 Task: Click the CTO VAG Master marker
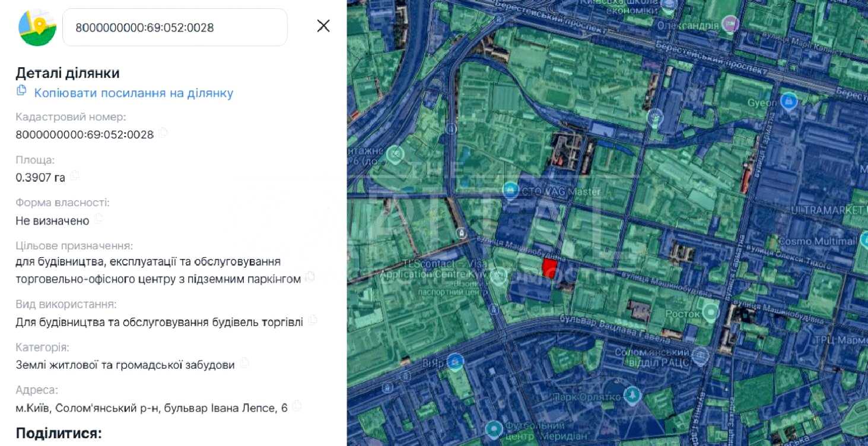click(510, 191)
